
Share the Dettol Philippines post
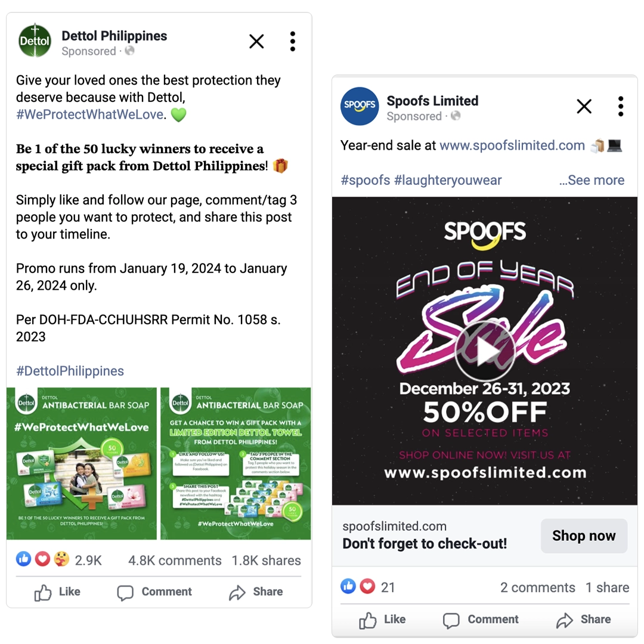(x=256, y=592)
